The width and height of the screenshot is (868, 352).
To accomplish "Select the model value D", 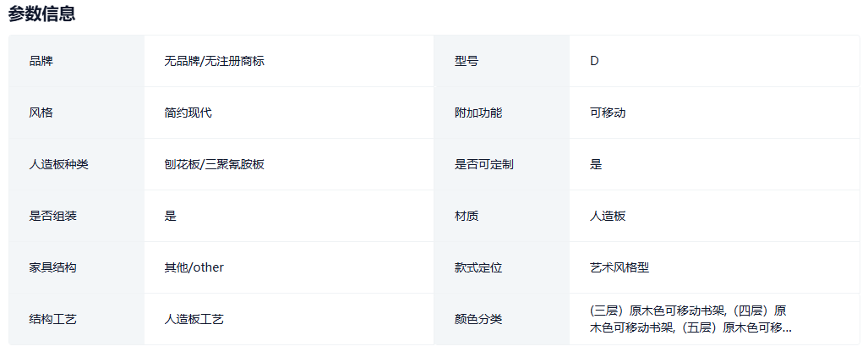I will 594,61.
